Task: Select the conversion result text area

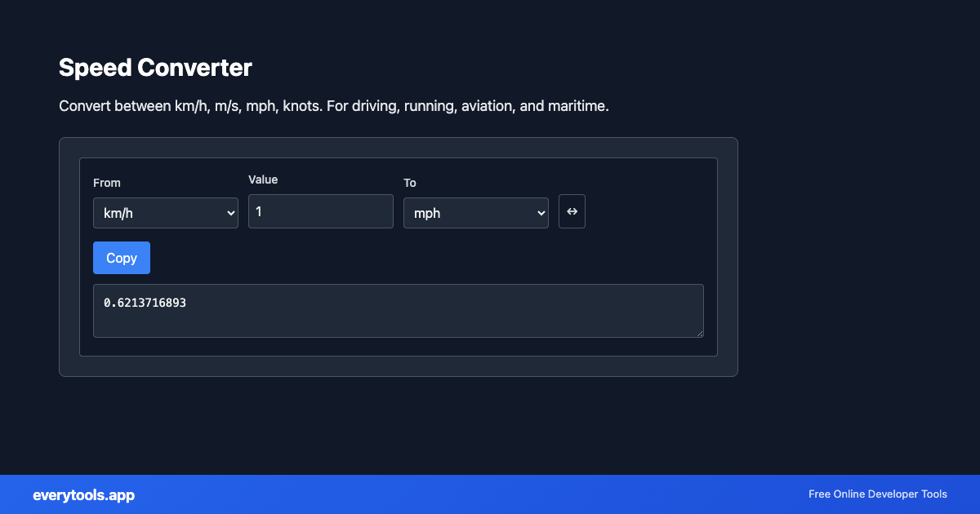Action: (x=398, y=310)
